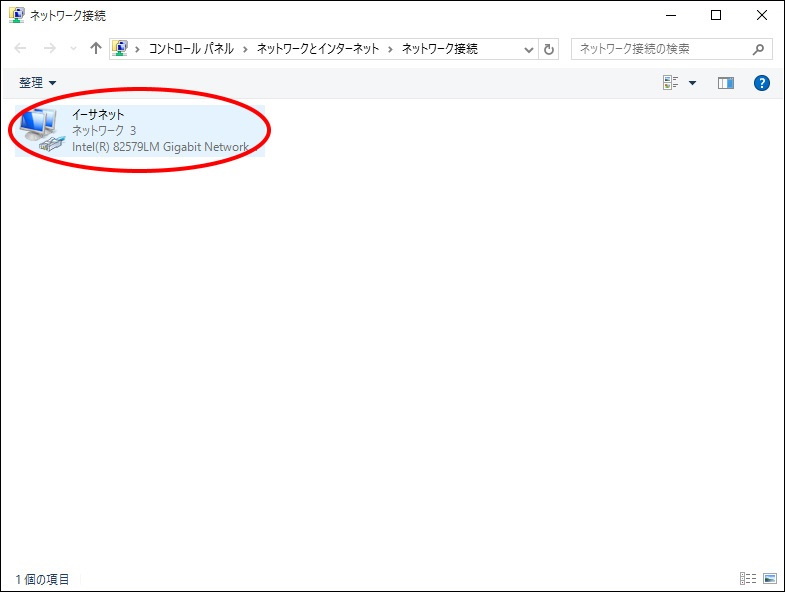Open the 整理 menu

click(38, 83)
